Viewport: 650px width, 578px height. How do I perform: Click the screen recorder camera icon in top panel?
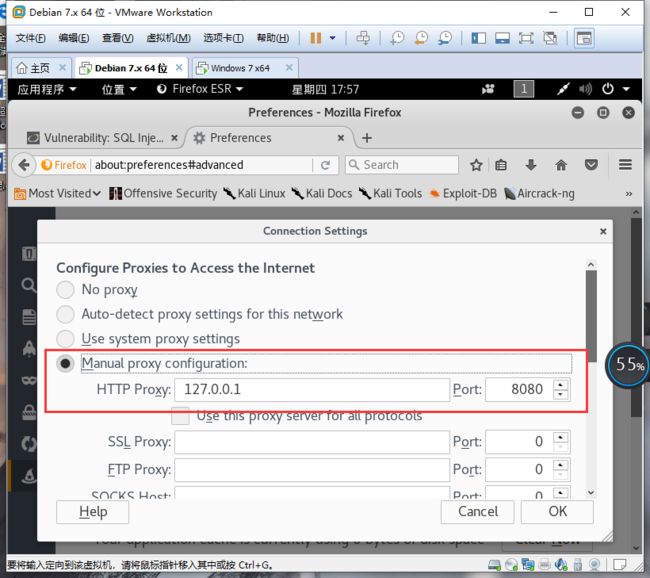[x=488, y=89]
